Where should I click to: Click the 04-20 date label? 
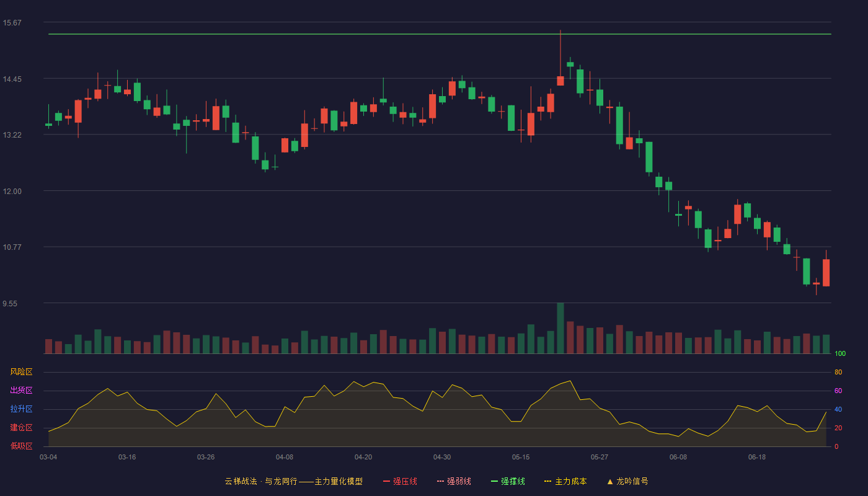(x=363, y=457)
